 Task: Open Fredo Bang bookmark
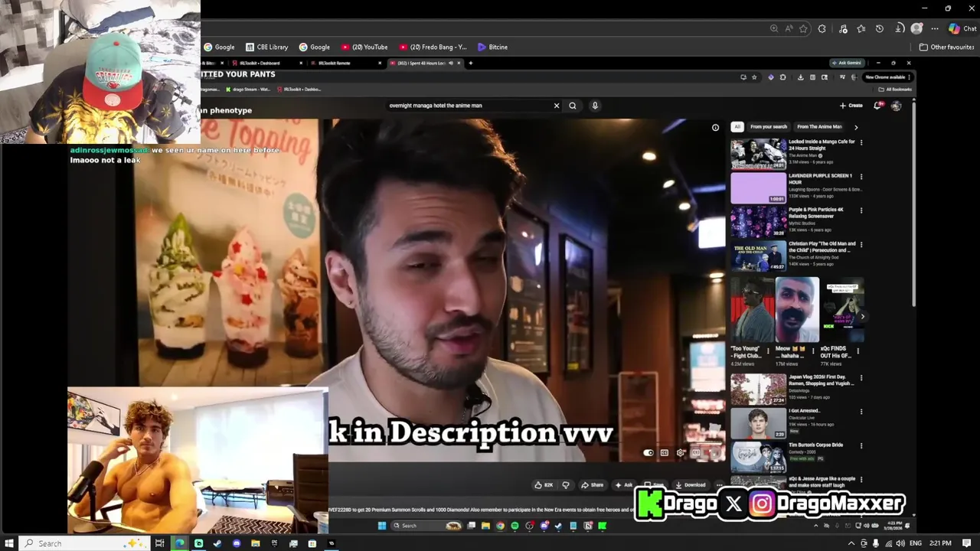click(x=433, y=47)
